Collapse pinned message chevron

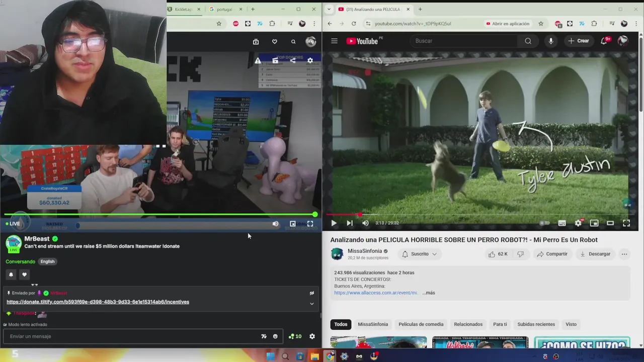pyautogui.click(x=312, y=304)
